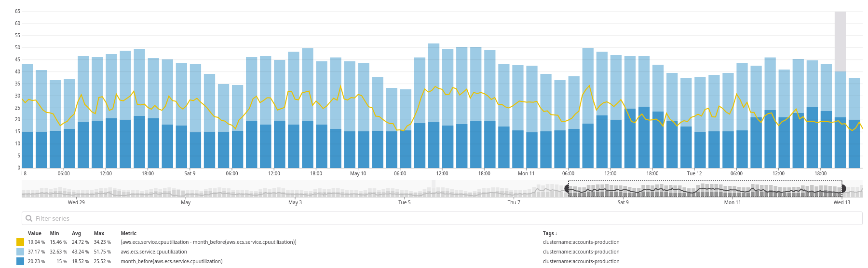The height and width of the screenshot is (268, 868).
Task: Click the yellow series color swatch
Action: pos(20,242)
